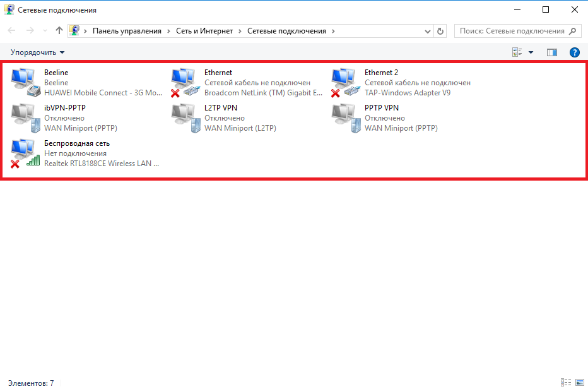Open the Упорядочить dropdown menu

[x=37, y=52]
